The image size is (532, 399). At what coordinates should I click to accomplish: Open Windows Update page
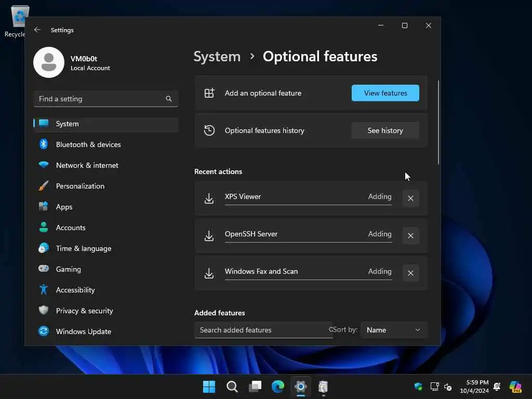pos(106,331)
